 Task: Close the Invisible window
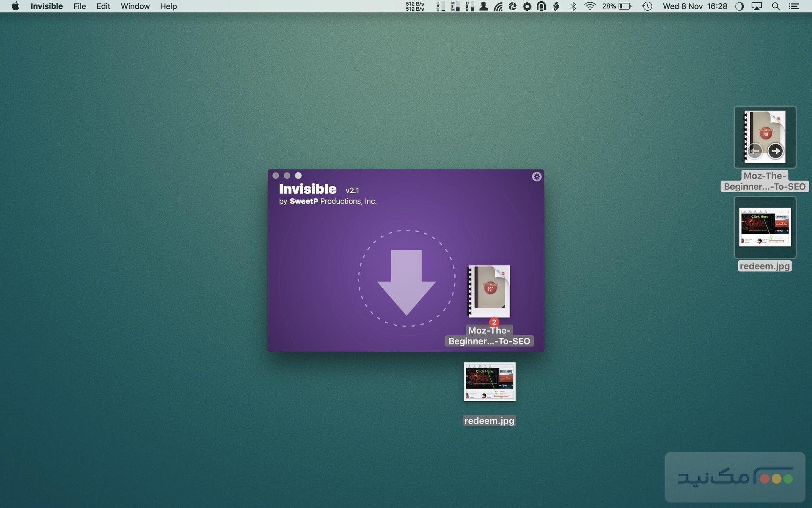tap(276, 175)
